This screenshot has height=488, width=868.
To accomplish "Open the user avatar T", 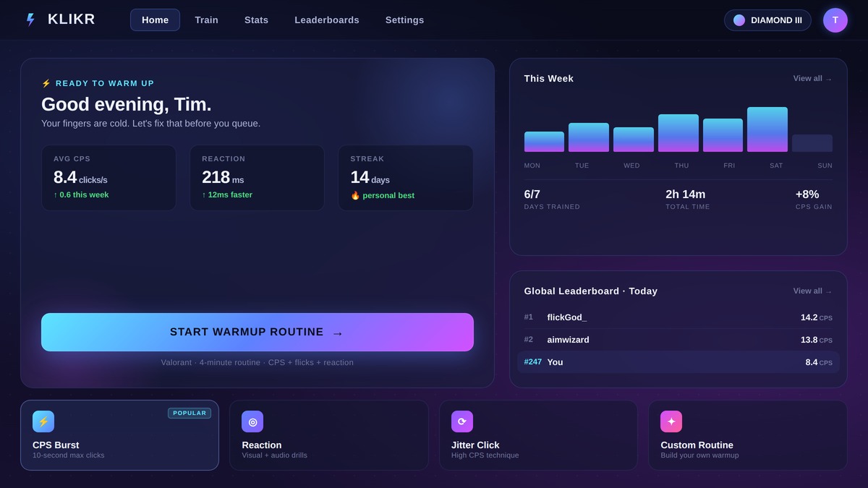I will 835,20.
